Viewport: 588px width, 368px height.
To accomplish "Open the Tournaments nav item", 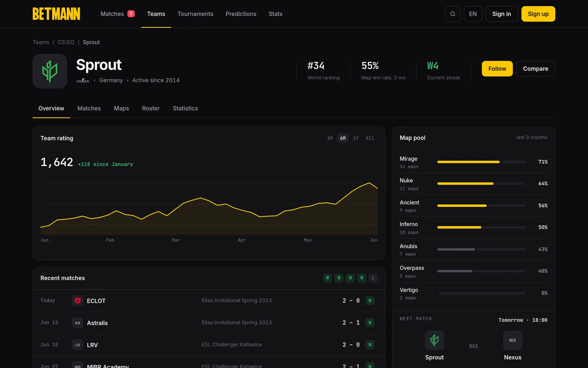I will (x=196, y=14).
